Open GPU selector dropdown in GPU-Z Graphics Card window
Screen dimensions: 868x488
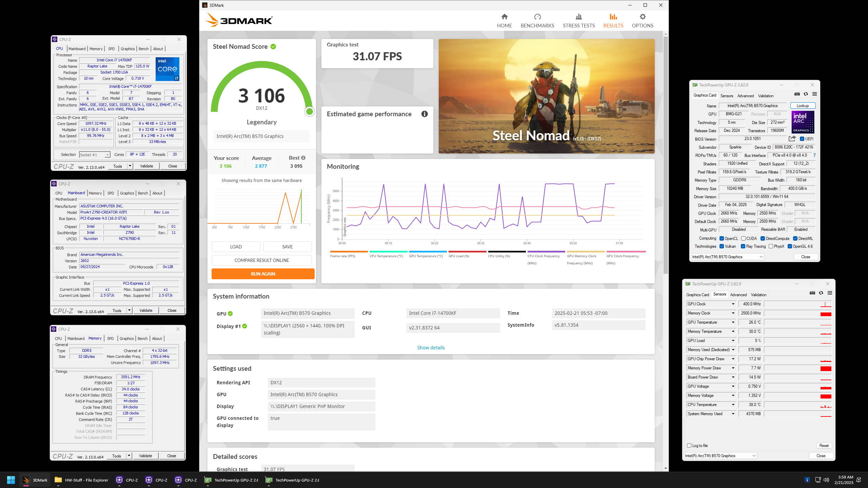(x=727, y=257)
